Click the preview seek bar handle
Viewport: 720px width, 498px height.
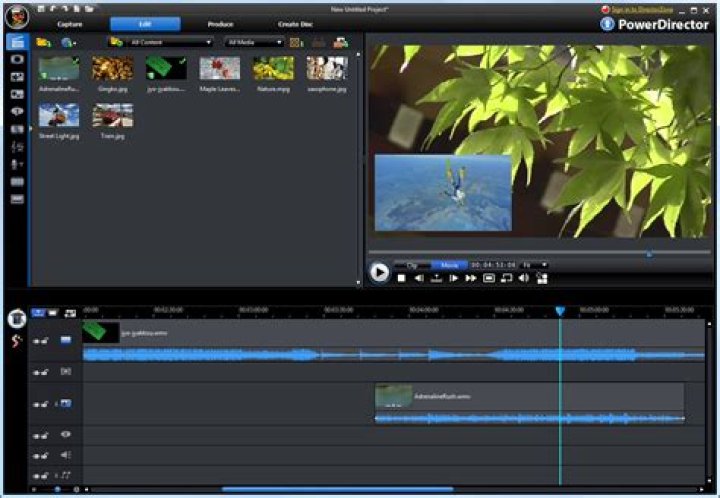pyautogui.click(x=649, y=253)
